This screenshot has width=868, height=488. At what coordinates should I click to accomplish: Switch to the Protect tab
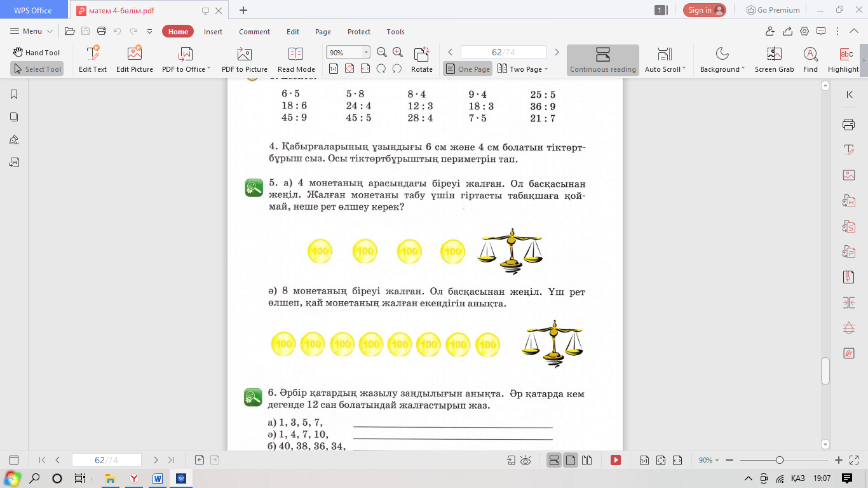pyautogui.click(x=358, y=32)
